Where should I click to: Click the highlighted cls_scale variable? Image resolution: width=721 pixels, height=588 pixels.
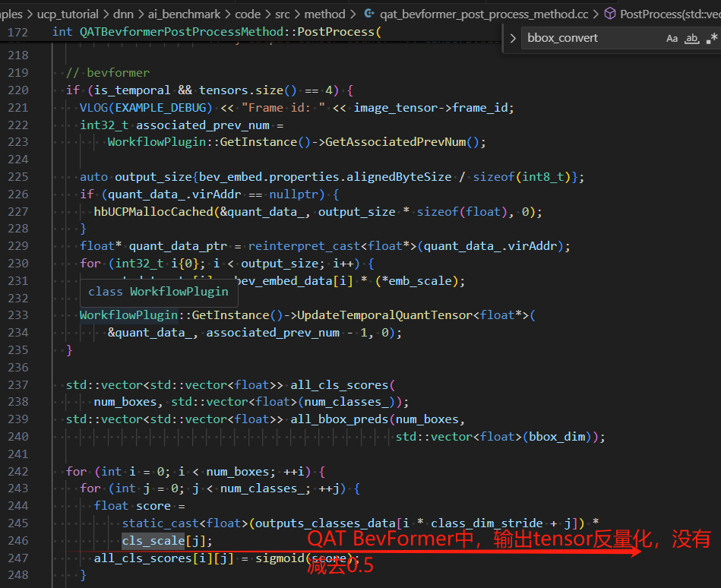(153, 541)
